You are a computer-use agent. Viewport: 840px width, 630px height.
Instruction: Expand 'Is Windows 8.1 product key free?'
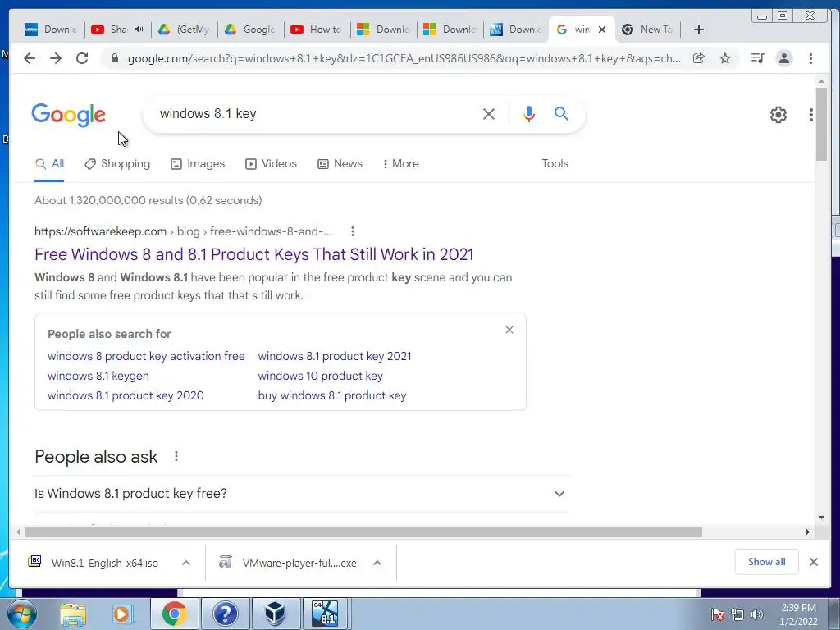(300, 493)
